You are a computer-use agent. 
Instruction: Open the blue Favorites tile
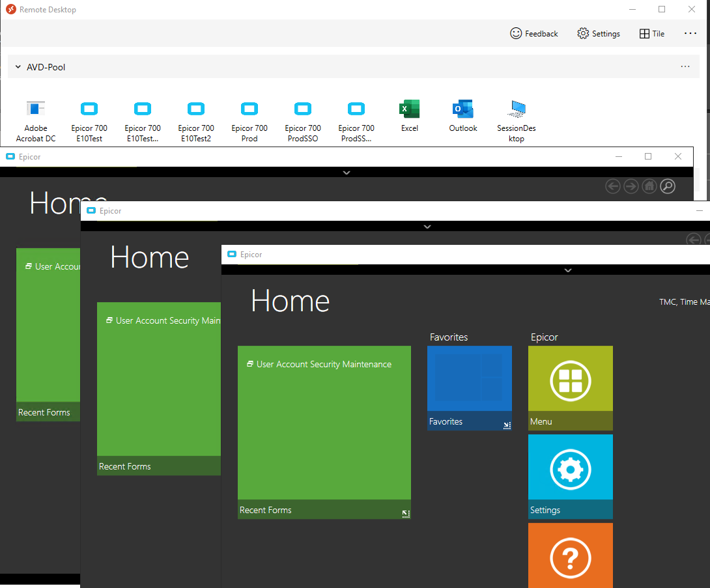470,388
